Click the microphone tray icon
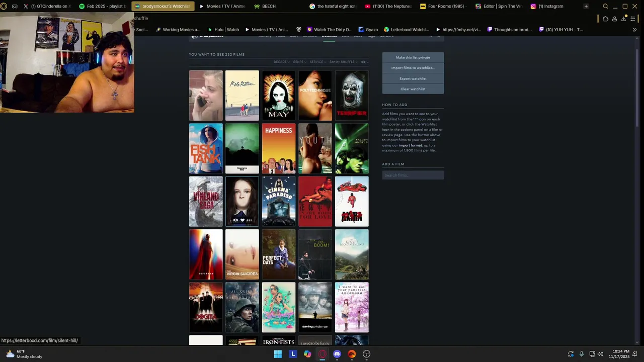This screenshot has height=362, width=644. coord(582,354)
